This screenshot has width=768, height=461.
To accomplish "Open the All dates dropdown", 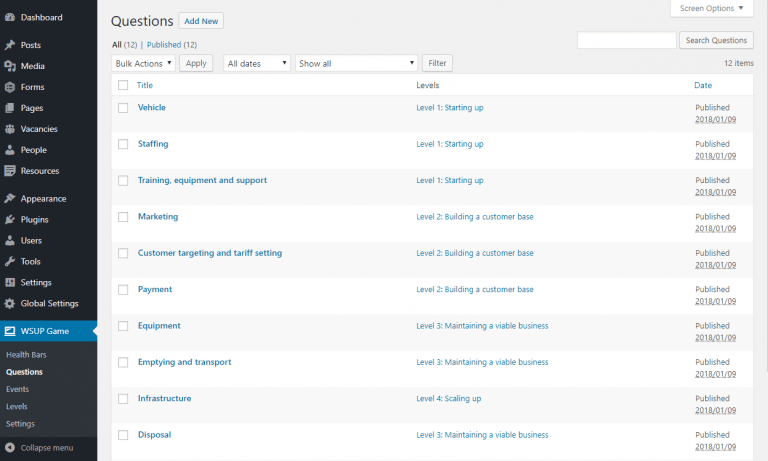I will point(257,63).
